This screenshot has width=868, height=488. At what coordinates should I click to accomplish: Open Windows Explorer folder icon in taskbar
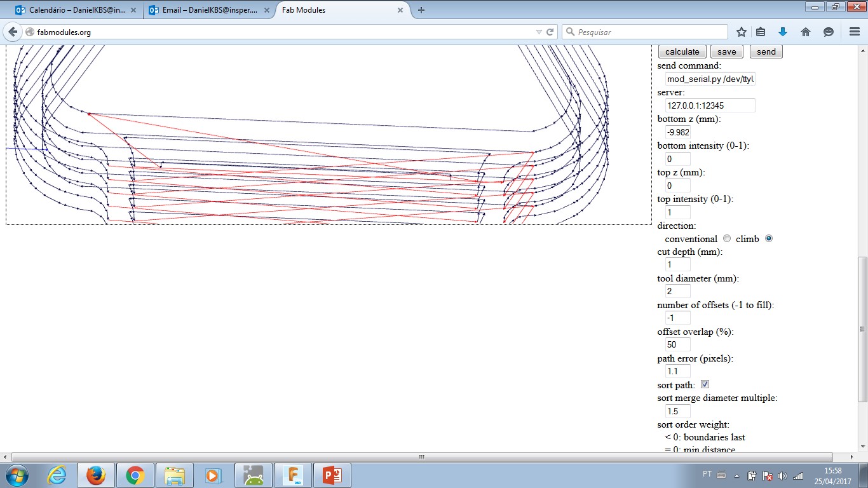pos(174,475)
